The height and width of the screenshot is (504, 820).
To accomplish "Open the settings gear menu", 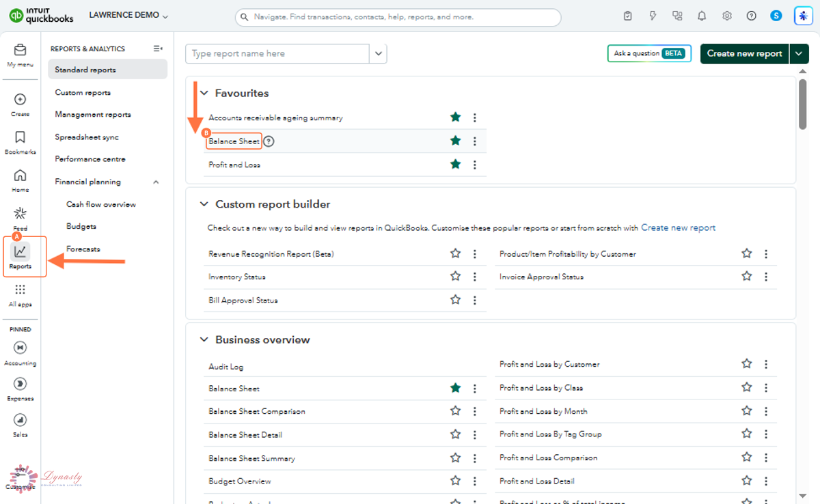I will click(x=727, y=16).
